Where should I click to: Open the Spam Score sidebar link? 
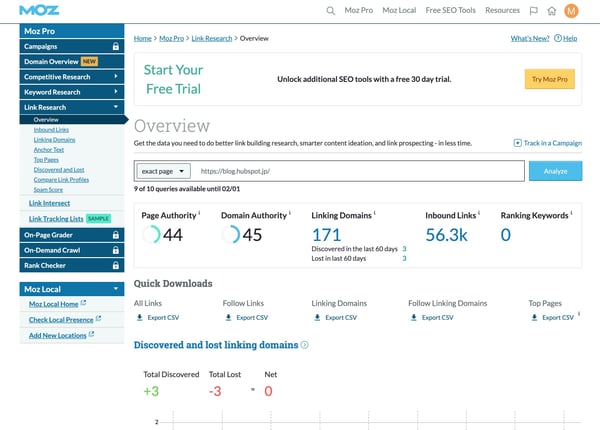47,188
